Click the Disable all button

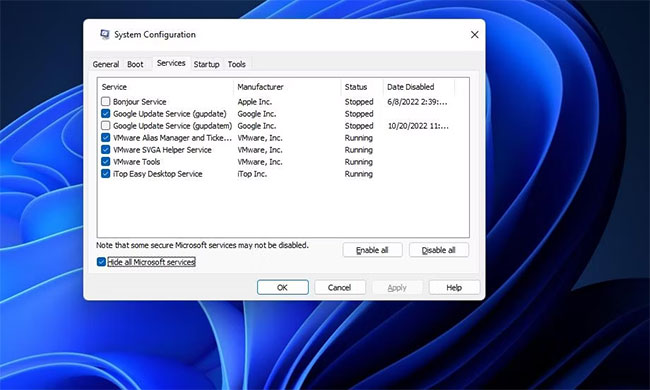[439, 250]
